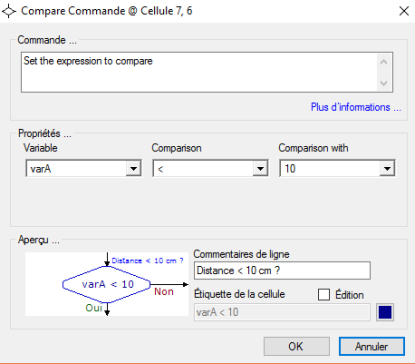Click the command description text area
415x364 pixels.
point(199,72)
